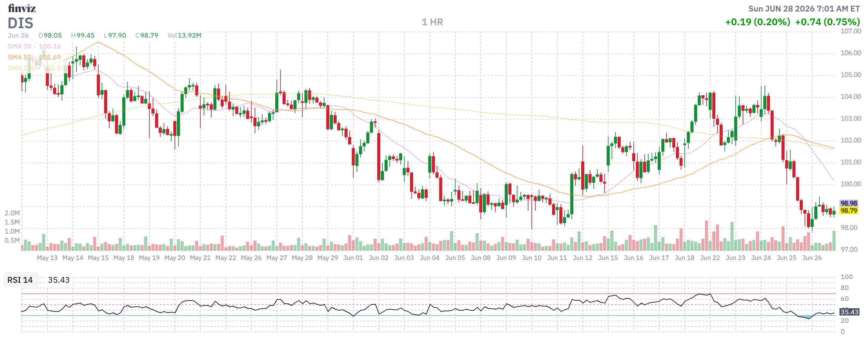The width and height of the screenshot is (868, 341).
Task: Click the 106.00 price axis label
Action: tap(850, 53)
